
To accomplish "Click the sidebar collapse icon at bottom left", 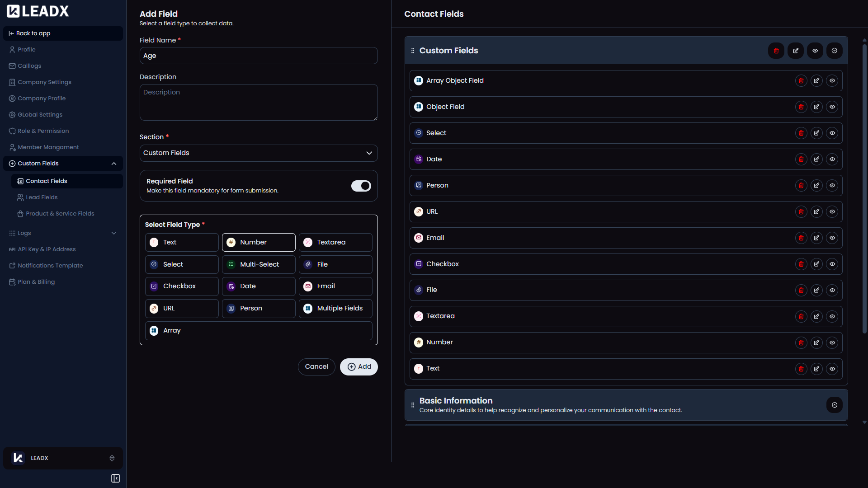I will [115, 478].
